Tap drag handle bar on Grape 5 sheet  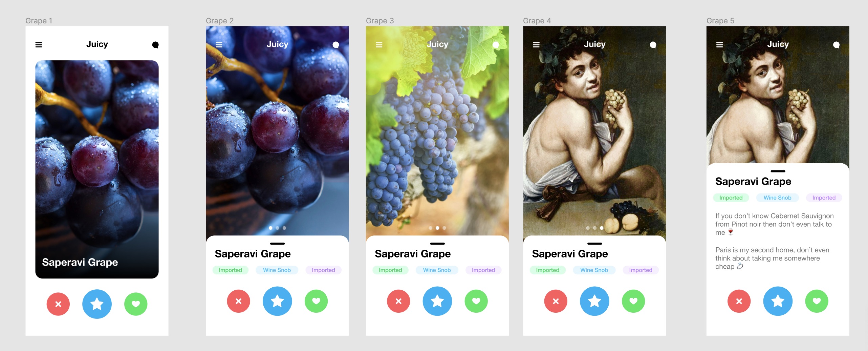pyautogui.click(x=778, y=171)
